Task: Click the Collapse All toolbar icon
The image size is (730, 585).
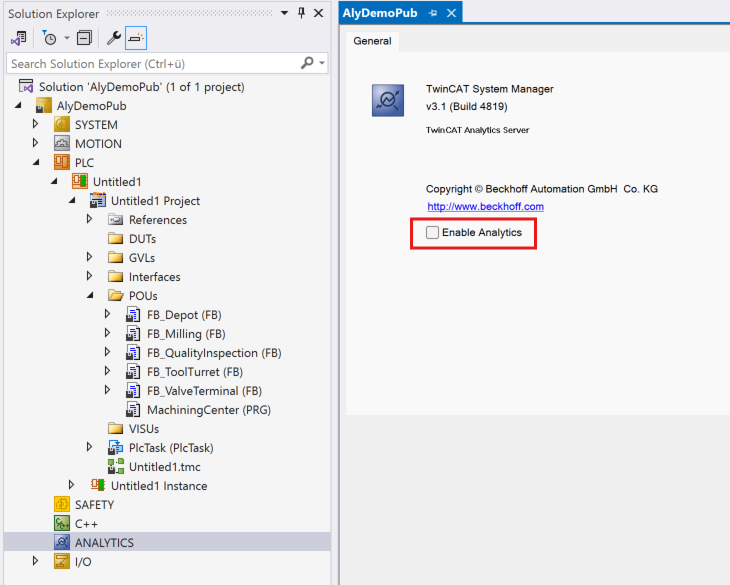Action: point(84,38)
